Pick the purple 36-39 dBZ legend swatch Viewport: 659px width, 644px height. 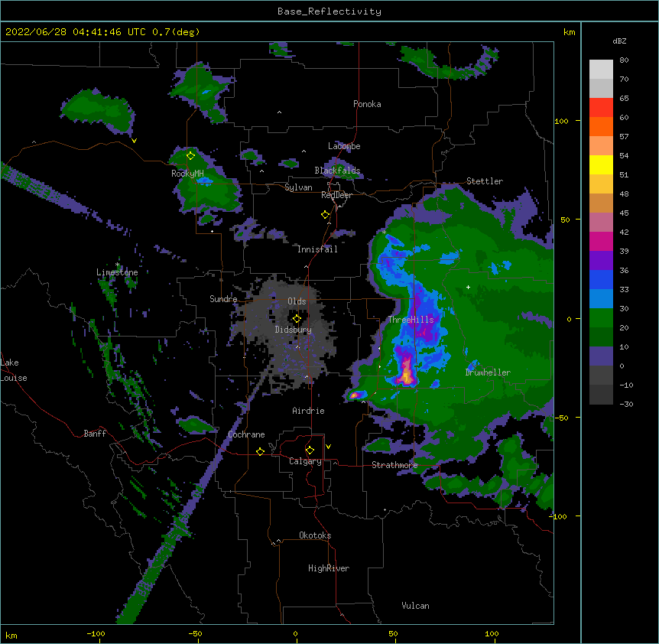(601, 260)
